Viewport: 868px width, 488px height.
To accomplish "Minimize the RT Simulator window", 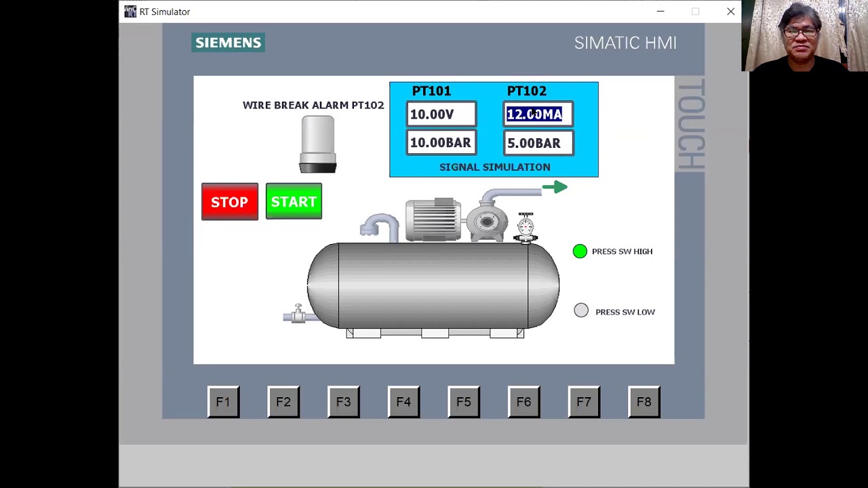I will coord(660,12).
